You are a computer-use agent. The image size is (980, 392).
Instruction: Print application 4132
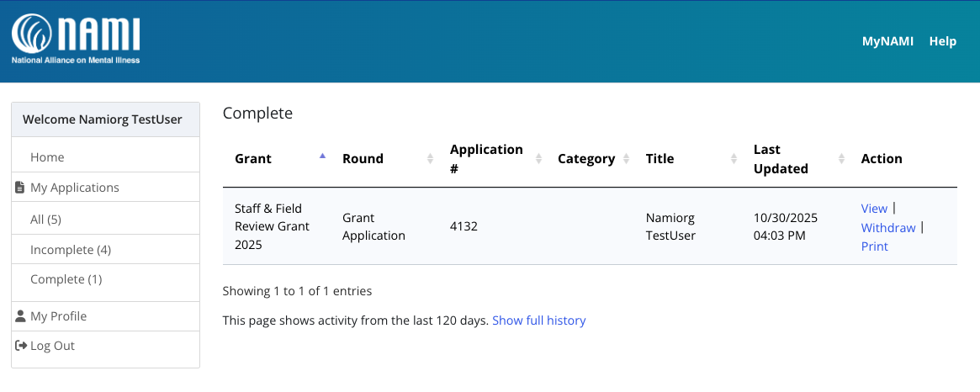(875, 246)
